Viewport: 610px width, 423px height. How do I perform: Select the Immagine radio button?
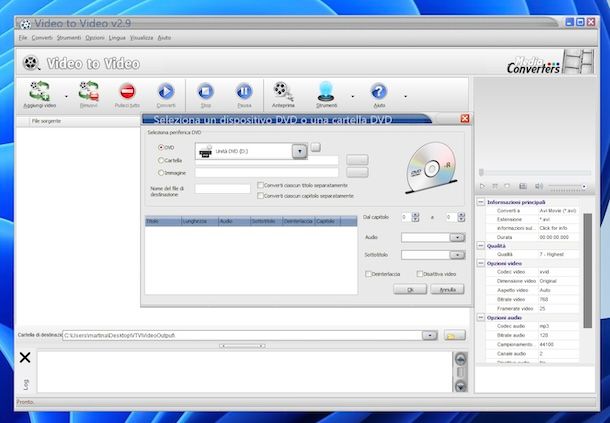[161, 173]
